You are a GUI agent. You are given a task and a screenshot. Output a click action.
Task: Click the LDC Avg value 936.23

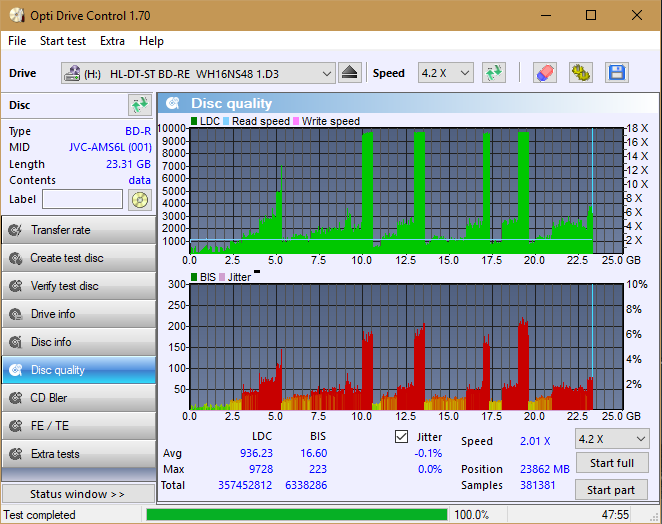pyautogui.click(x=256, y=453)
